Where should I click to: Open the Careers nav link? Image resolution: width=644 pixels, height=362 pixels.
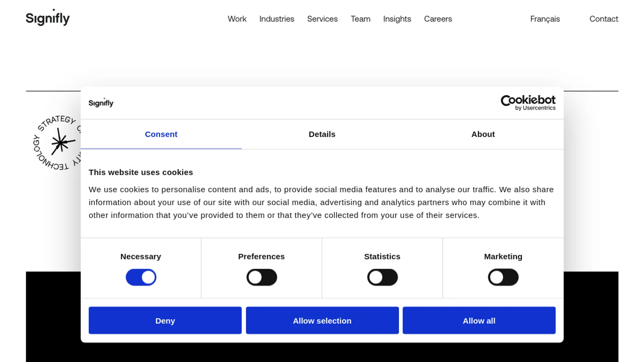click(438, 19)
